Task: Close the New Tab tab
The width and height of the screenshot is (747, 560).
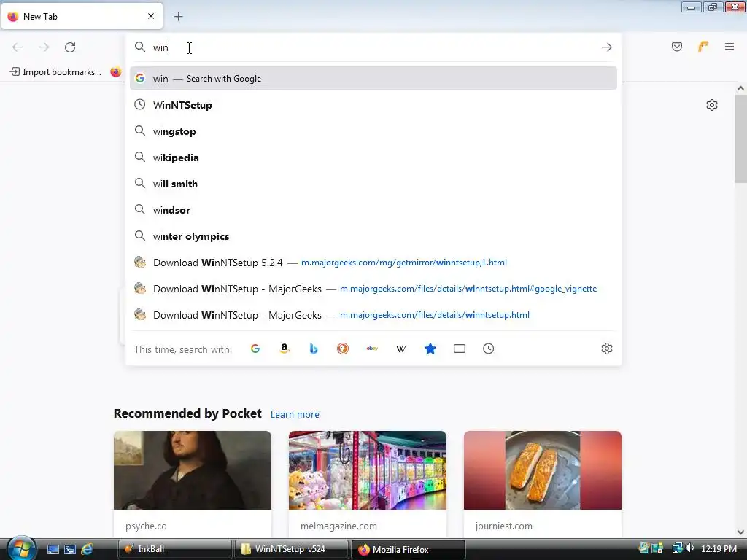Action: click(x=151, y=16)
